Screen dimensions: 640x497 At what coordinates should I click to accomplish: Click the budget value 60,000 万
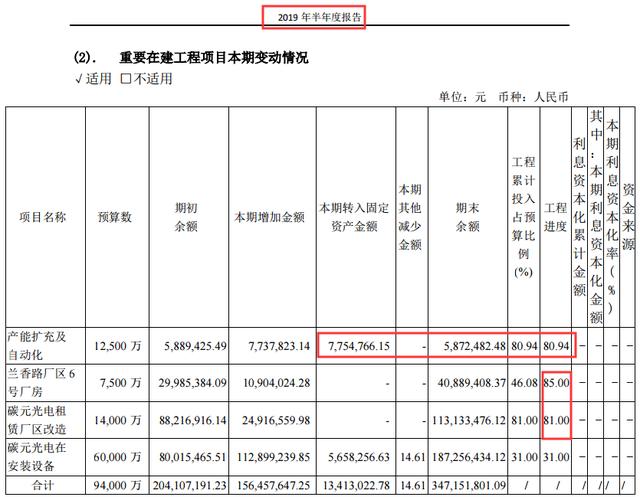(x=118, y=457)
